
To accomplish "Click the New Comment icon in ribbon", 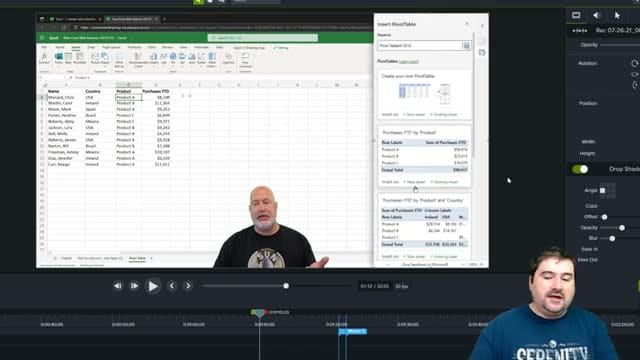I will click(245, 60).
